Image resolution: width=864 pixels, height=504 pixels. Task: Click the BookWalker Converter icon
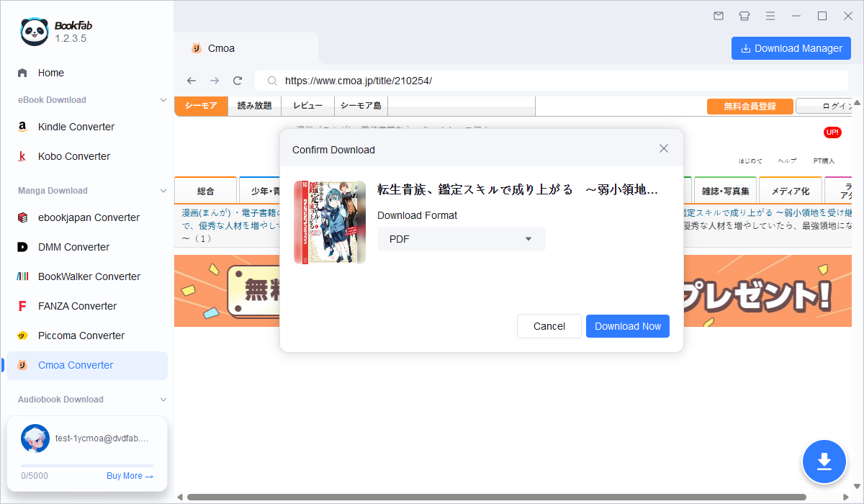click(23, 276)
